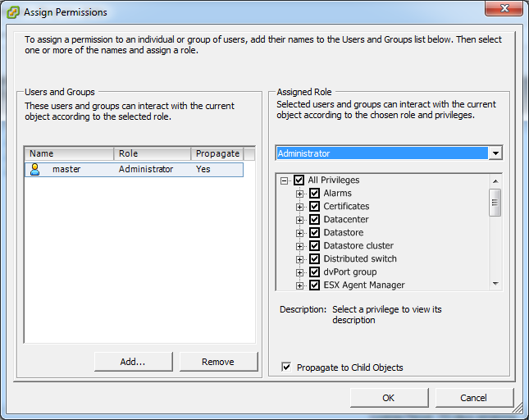Click the Role column header
Viewport: 529px width, 420px height.
(x=153, y=153)
